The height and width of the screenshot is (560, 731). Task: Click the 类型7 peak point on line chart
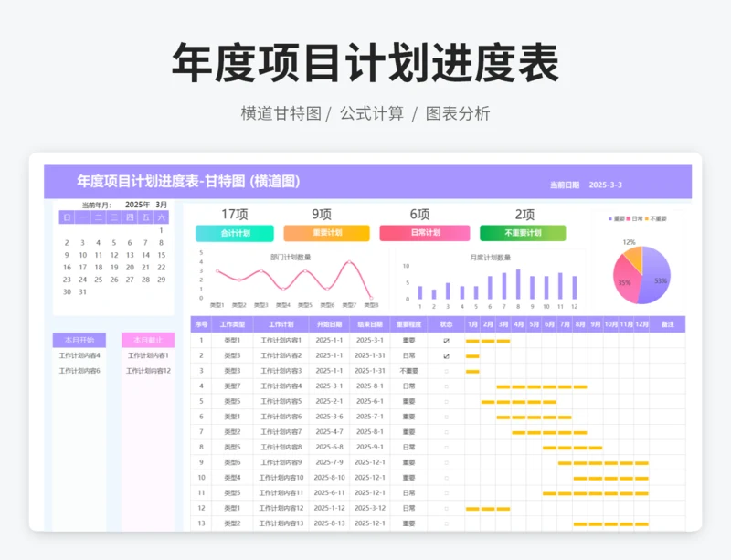coord(349,262)
